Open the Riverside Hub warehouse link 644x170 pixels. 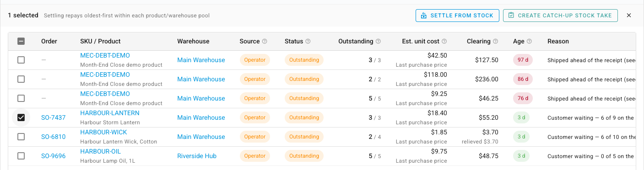[197, 156]
